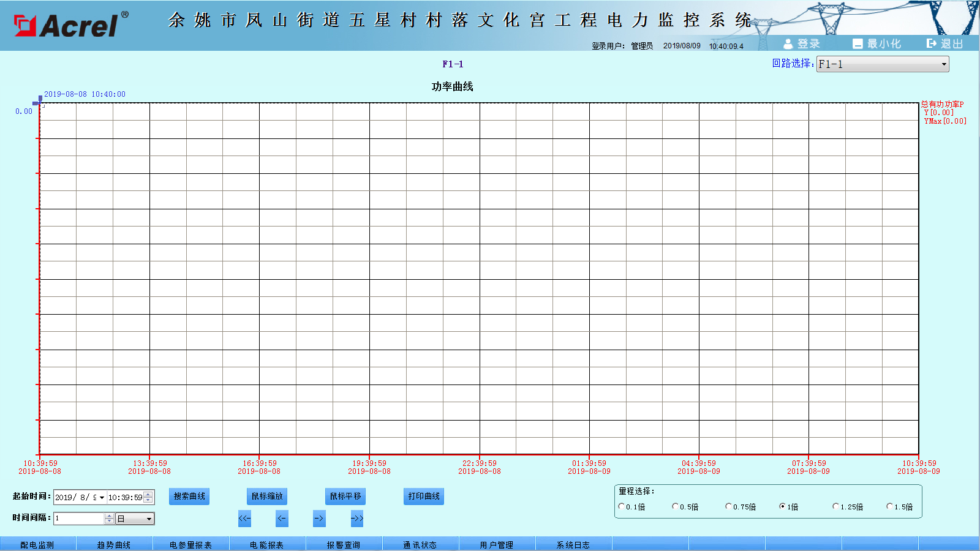Open the 回路选择 F1-1 circuit dropdown
Image resolution: width=980 pixels, height=551 pixels.
pyautogui.click(x=943, y=64)
